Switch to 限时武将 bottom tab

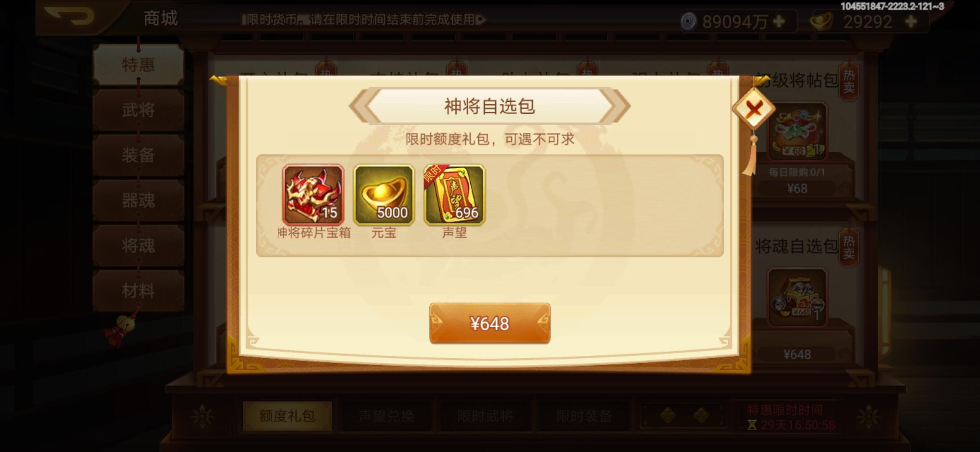point(485,416)
